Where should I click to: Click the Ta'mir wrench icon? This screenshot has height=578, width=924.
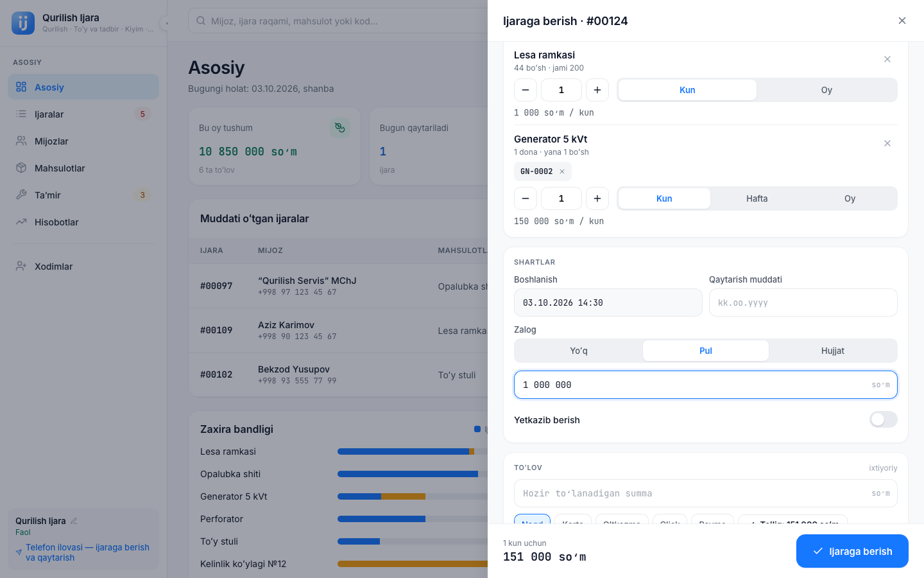(21, 195)
